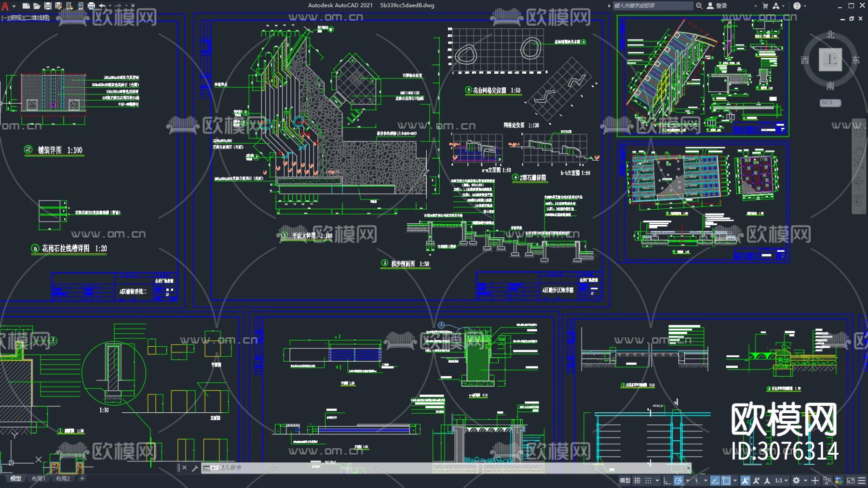868x488 pixels.
Task: Open the WCS coordinate system dropdown
Action: tap(830, 103)
